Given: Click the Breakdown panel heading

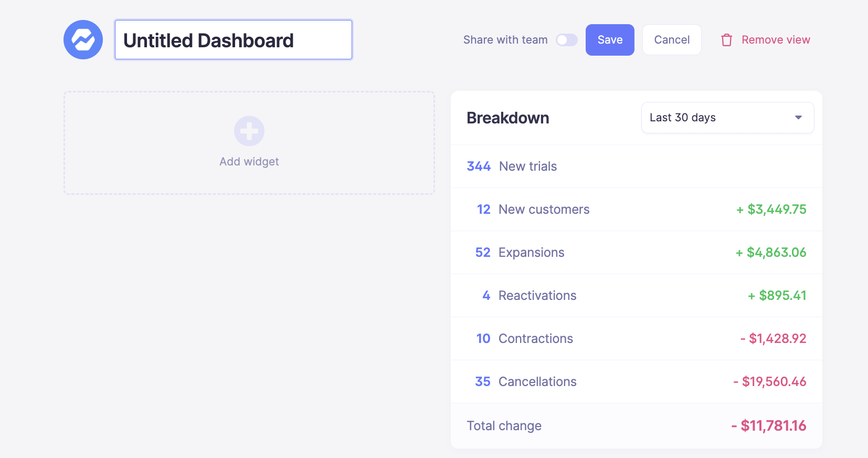Looking at the screenshot, I should (508, 118).
